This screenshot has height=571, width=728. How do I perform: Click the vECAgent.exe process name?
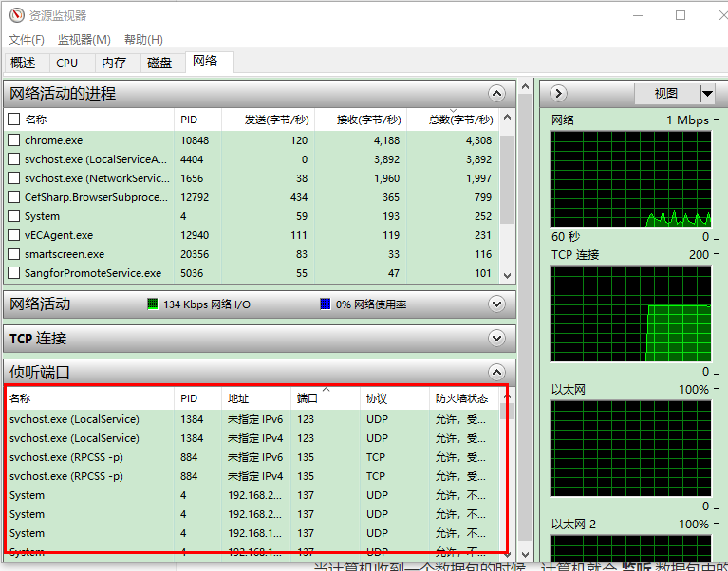tap(59, 235)
